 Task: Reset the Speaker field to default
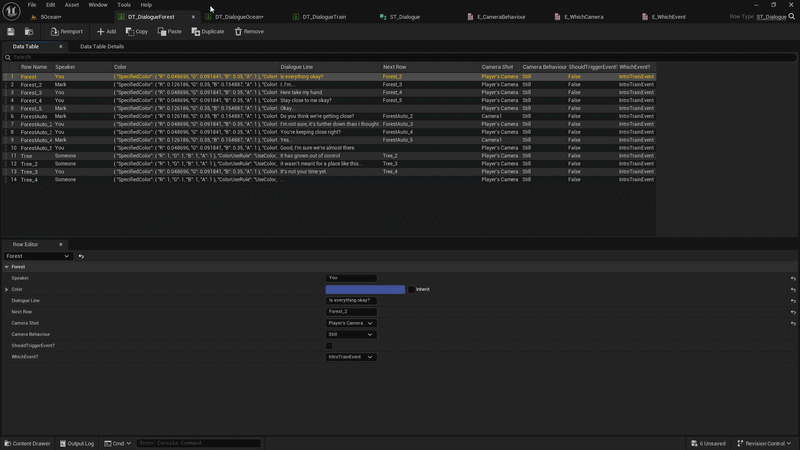click(793, 278)
